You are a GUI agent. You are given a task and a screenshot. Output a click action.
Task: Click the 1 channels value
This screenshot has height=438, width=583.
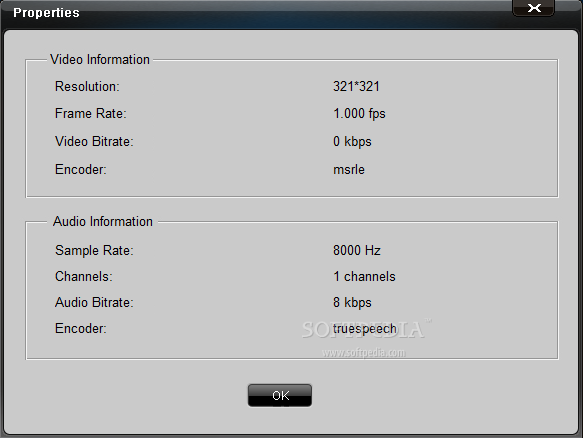coord(364,277)
